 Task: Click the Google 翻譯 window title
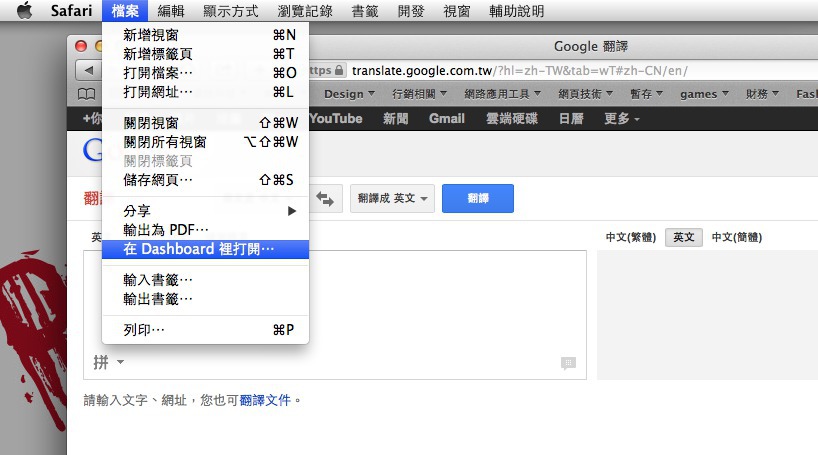tap(591, 46)
